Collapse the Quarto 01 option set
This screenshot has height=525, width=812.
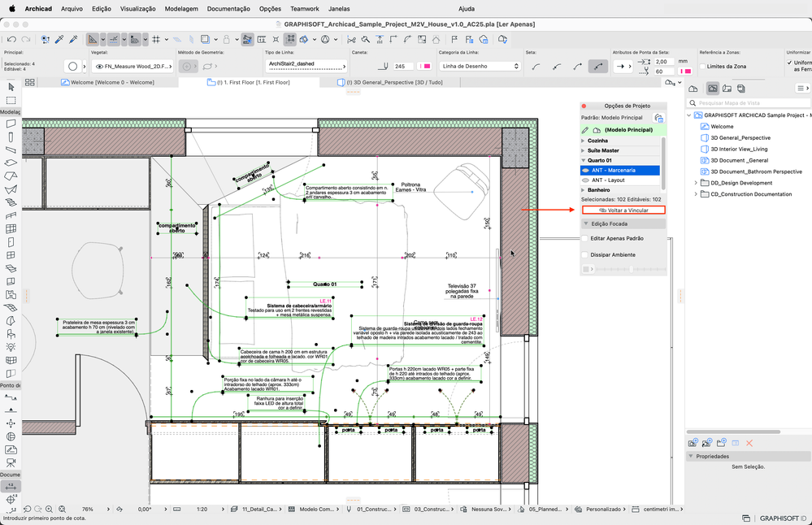coord(583,160)
